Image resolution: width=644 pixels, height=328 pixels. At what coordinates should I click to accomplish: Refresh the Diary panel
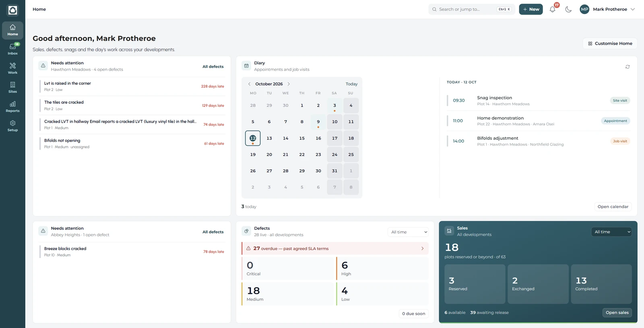627,67
